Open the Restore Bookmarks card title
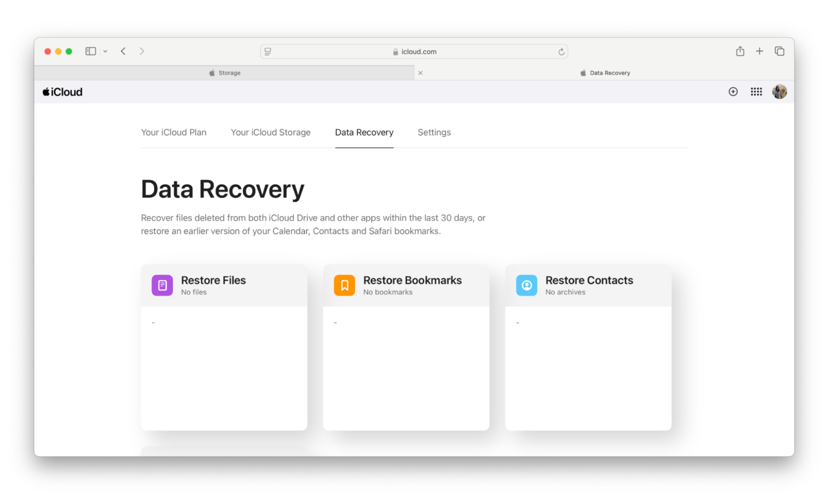This screenshot has height=504, width=826. 412,280
